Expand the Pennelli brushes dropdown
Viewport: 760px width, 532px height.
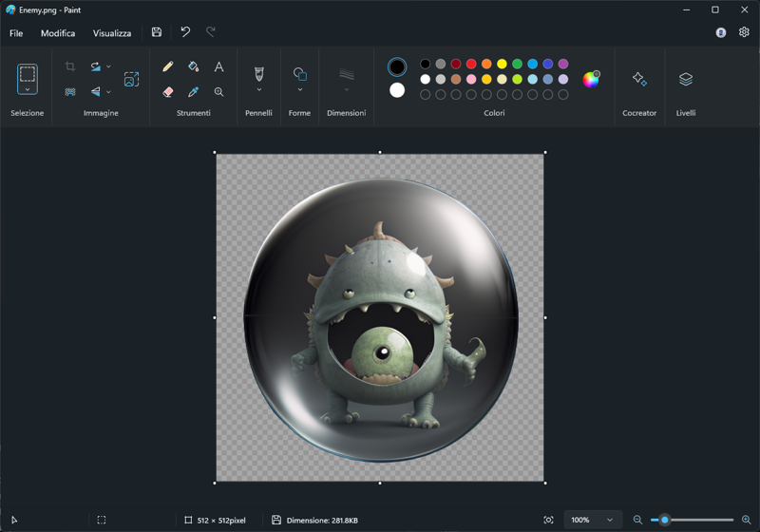tap(258, 90)
